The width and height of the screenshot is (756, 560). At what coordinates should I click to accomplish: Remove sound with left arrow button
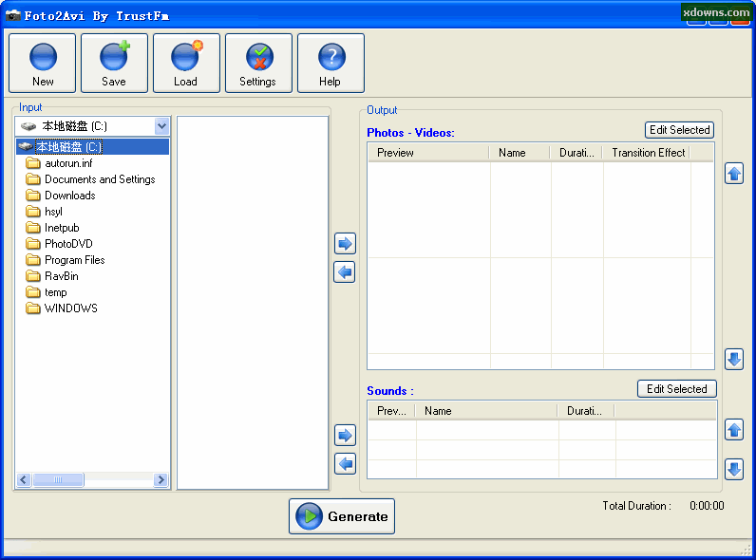[345, 464]
